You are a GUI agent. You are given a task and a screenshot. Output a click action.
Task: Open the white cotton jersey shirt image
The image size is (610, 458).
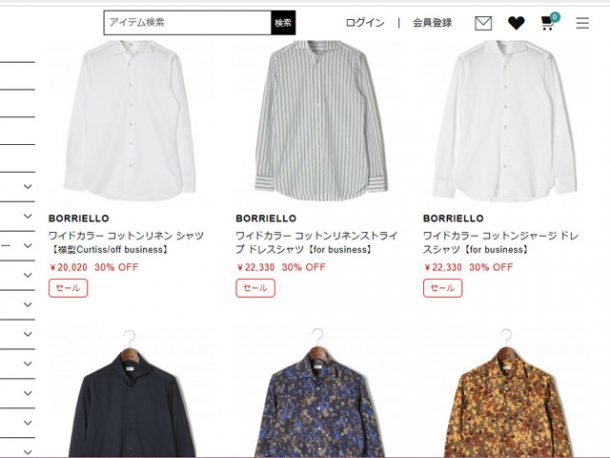tap(505, 121)
